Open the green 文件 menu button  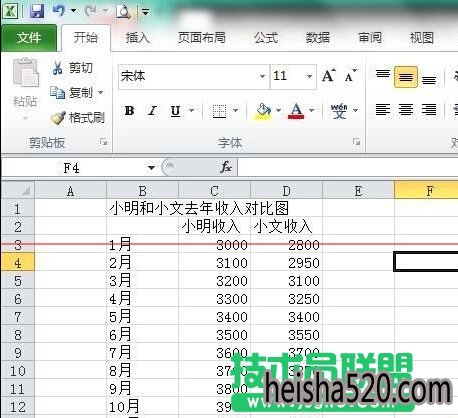pyautogui.click(x=29, y=38)
